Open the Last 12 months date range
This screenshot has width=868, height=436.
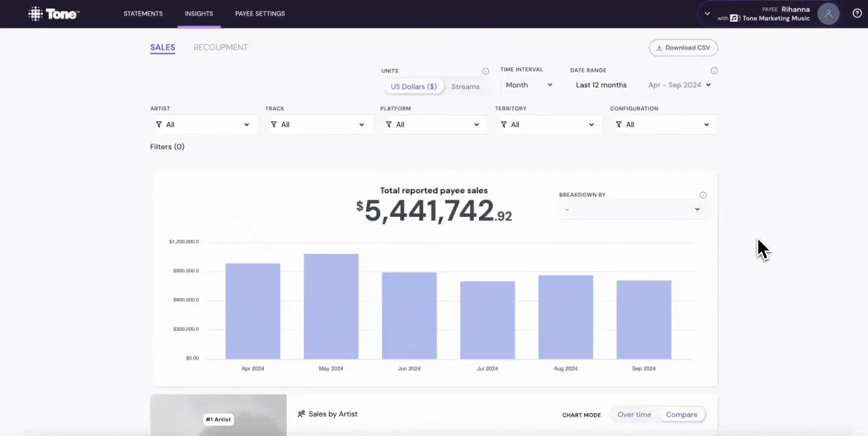coord(601,85)
